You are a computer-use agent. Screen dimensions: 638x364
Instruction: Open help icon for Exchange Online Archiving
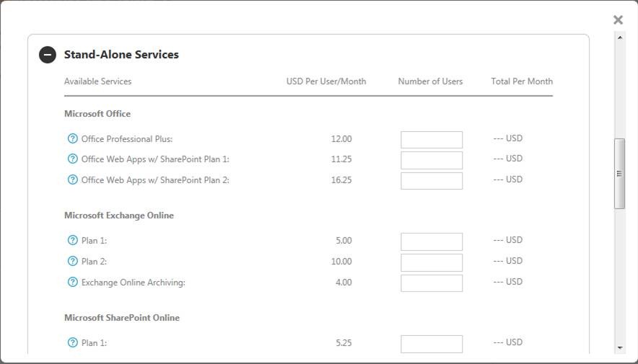(x=72, y=282)
